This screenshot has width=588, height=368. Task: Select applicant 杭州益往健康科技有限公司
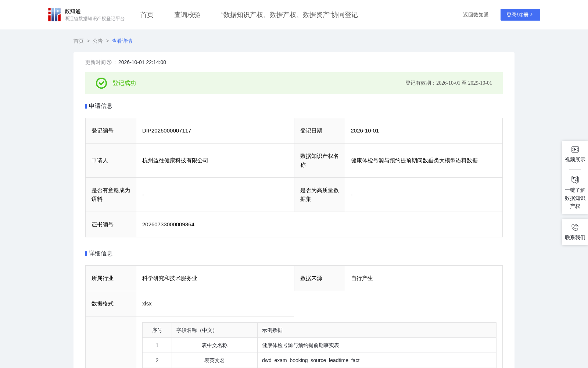coord(175,160)
